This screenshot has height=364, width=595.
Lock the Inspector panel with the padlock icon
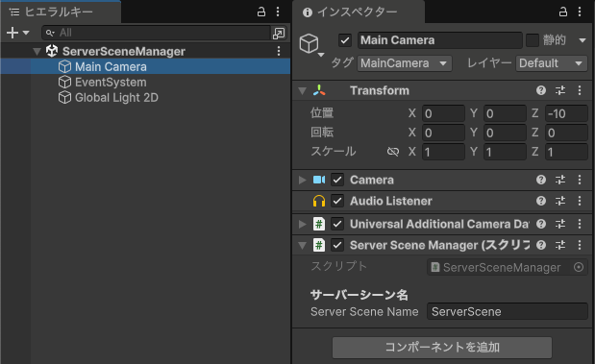pos(563,12)
